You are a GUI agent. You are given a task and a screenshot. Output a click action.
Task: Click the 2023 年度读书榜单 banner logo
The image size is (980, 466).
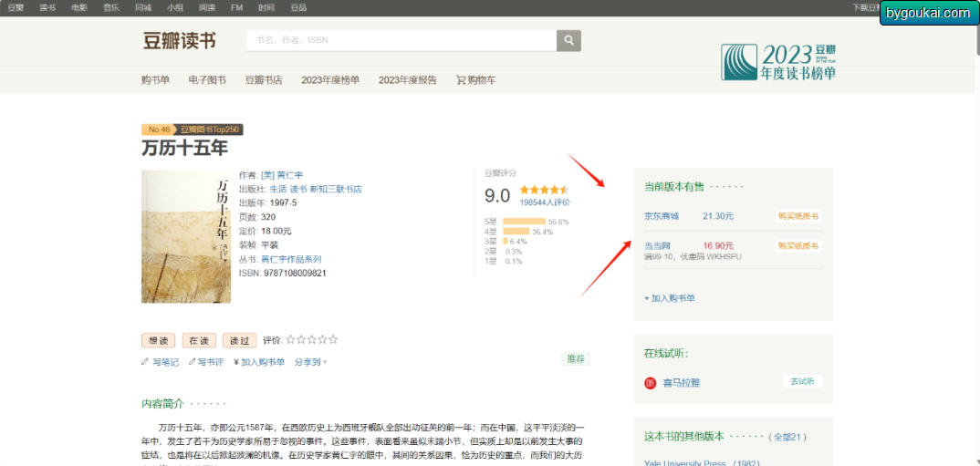(x=778, y=62)
